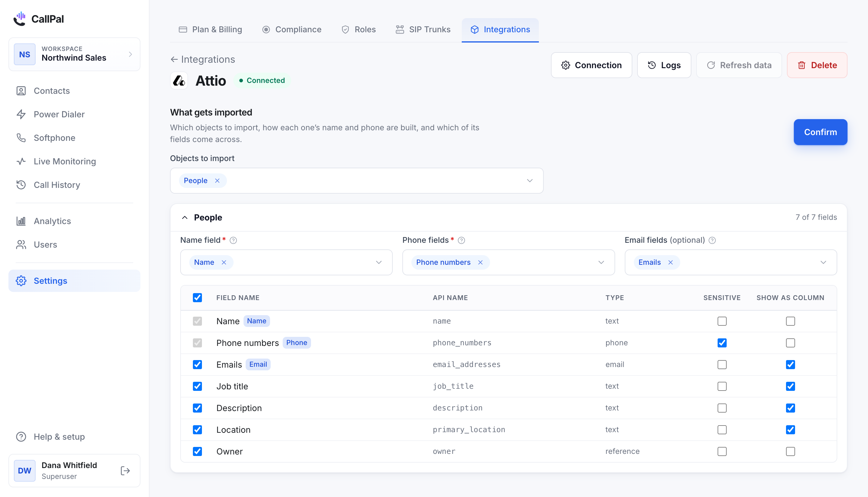Click the help icon next to Name field
This screenshot has width=868, height=497.
pos(233,240)
